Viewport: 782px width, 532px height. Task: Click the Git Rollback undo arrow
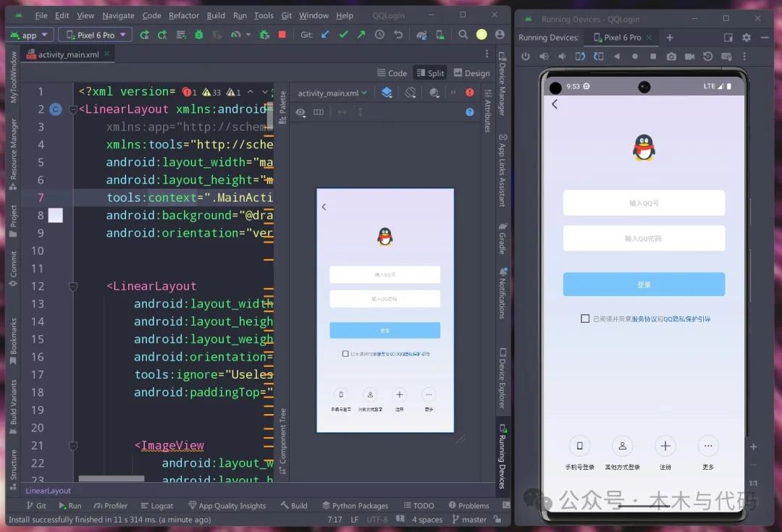tap(398, 35)
